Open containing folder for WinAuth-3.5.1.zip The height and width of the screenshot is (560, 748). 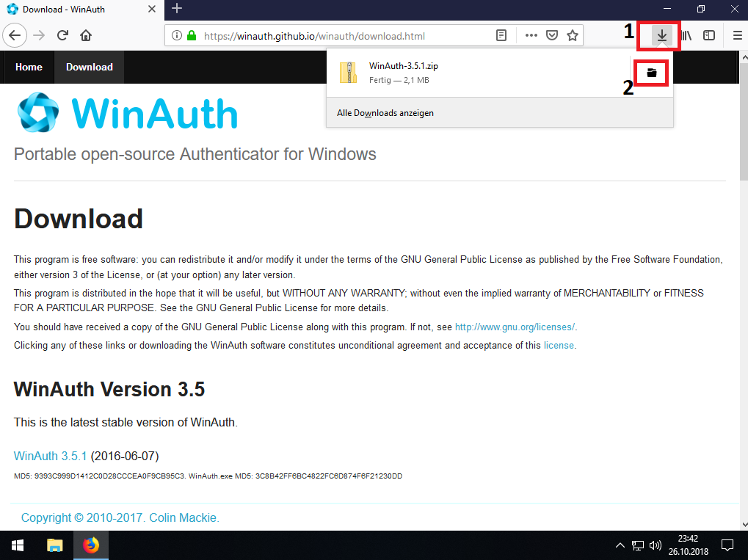tap(651, 73)
